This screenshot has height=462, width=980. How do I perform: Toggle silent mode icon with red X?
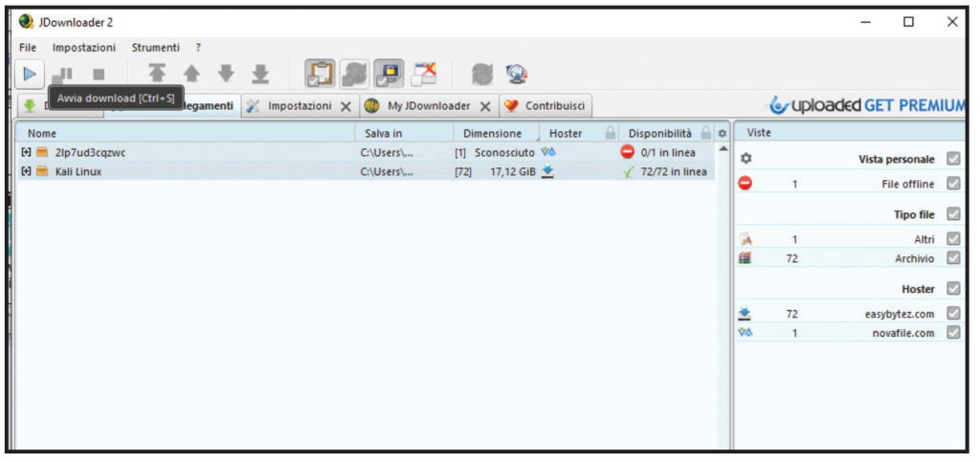point(424,75)
